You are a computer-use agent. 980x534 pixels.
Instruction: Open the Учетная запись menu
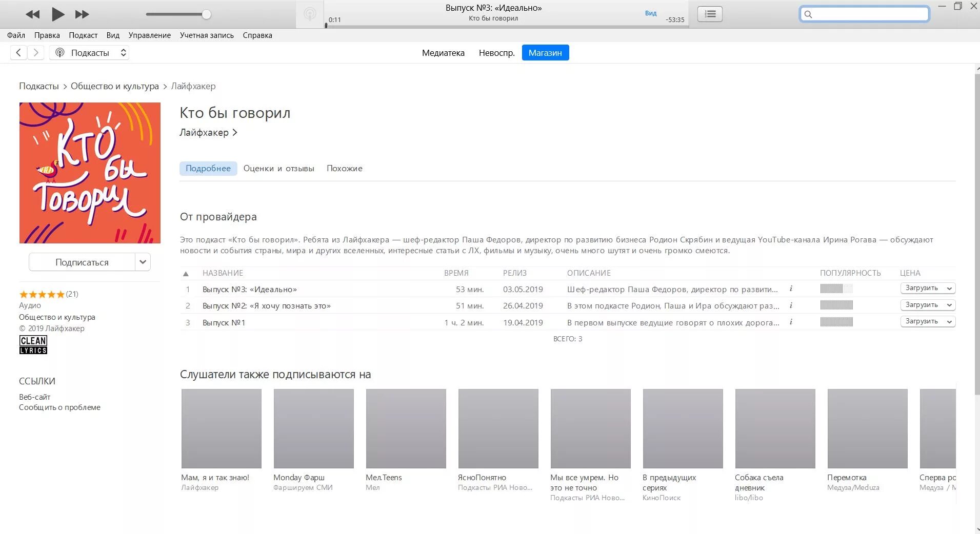(207, 35)
